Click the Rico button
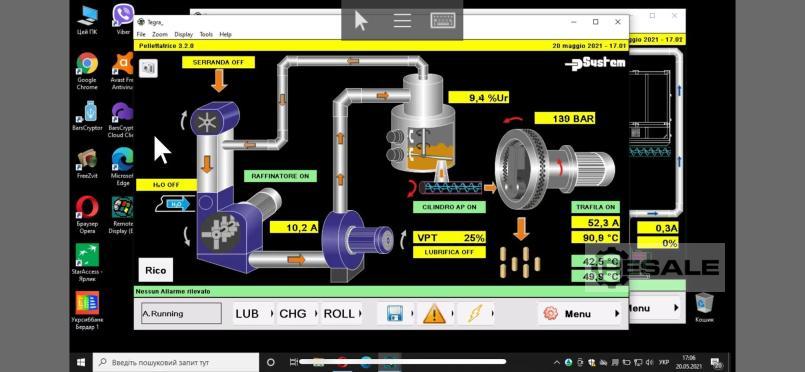 coord(156,270)
